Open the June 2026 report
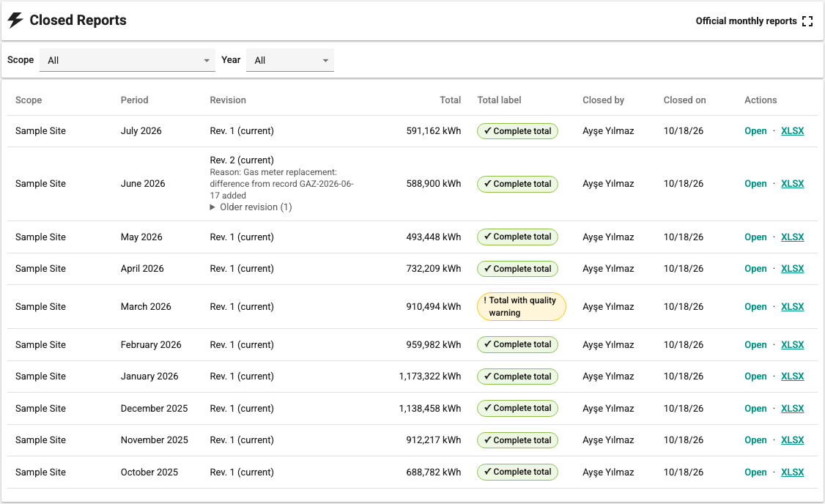 755,184
